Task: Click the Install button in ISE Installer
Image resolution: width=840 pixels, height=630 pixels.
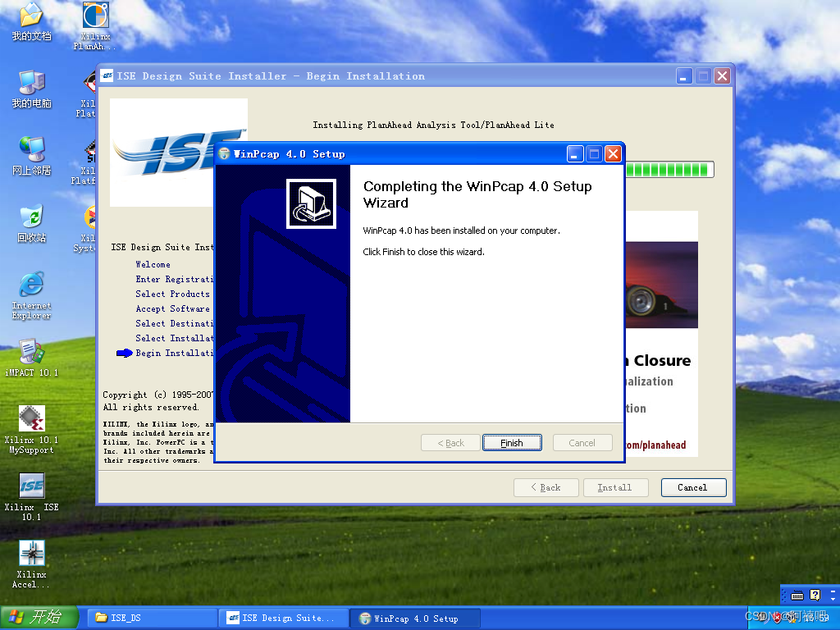Action: point(615,487)
